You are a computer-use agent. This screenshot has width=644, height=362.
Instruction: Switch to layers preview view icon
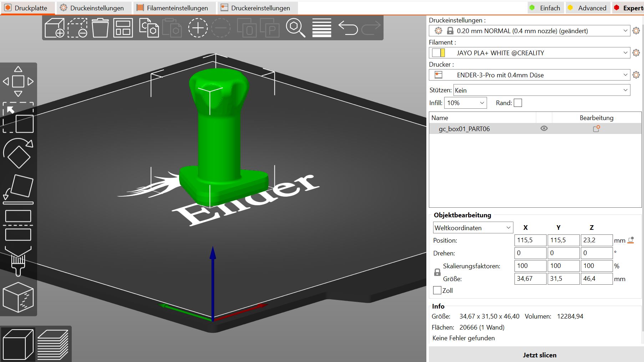53,344
